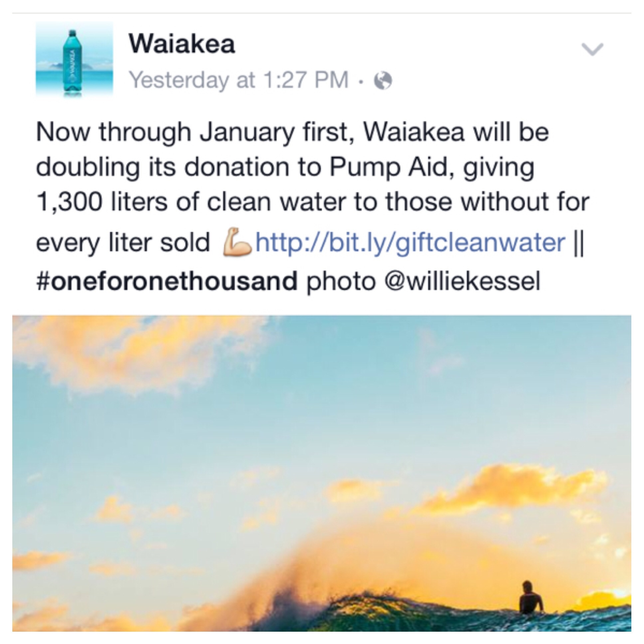Open the Waiakea page name
The height and width of the screenshot is (644, 644).
pyautogui.click(x=182, y=45)
